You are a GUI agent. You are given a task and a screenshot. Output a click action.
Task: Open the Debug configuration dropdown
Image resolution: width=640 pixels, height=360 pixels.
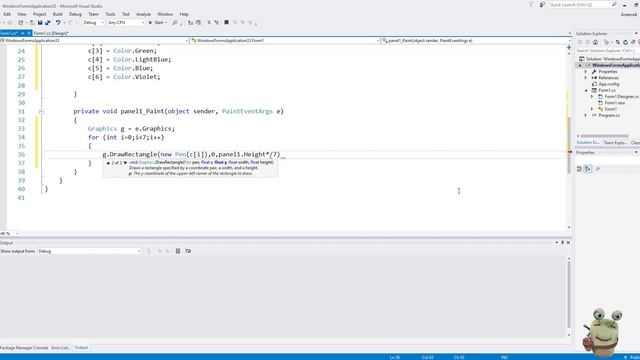click(93, 23)
